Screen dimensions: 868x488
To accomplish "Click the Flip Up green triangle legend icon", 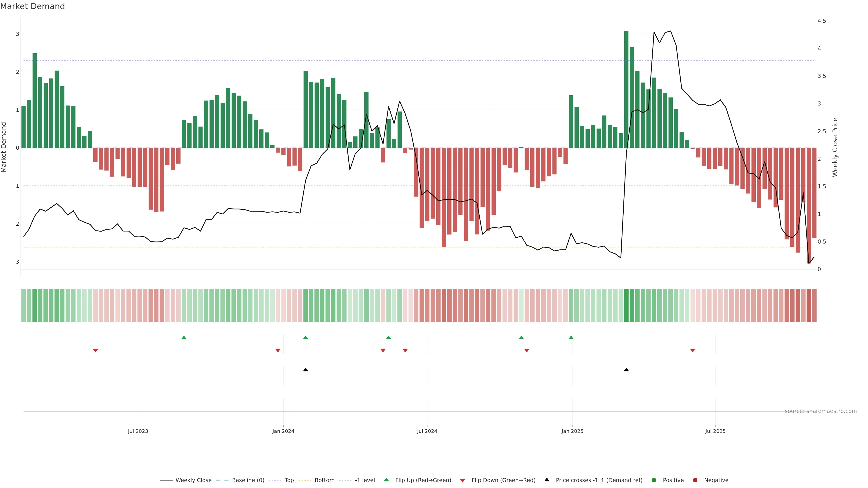I will [387, 480].
